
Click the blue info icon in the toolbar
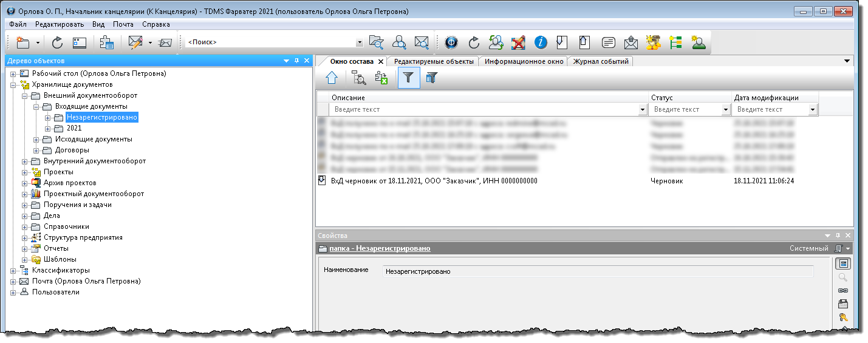tap(541, 42)
